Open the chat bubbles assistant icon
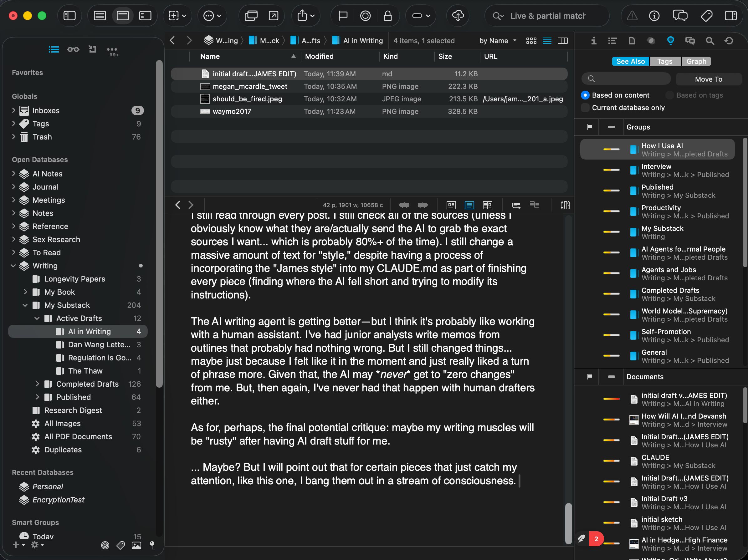Screen dimensions: 748x560 680,16
